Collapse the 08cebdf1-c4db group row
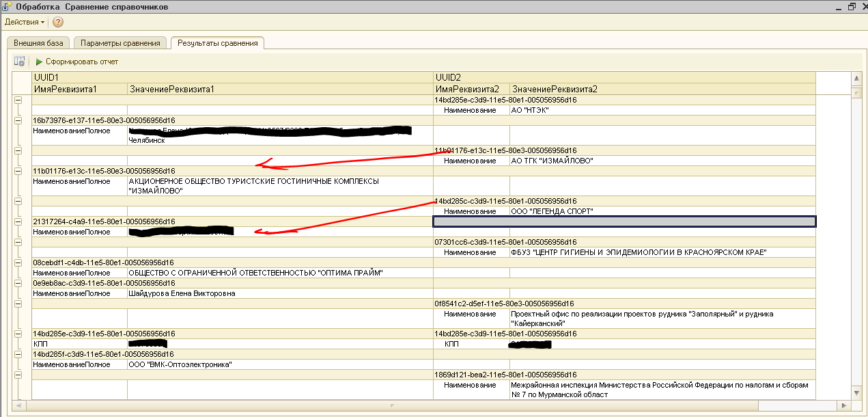Viewport: 868px width, 417px height. [18, 263]
